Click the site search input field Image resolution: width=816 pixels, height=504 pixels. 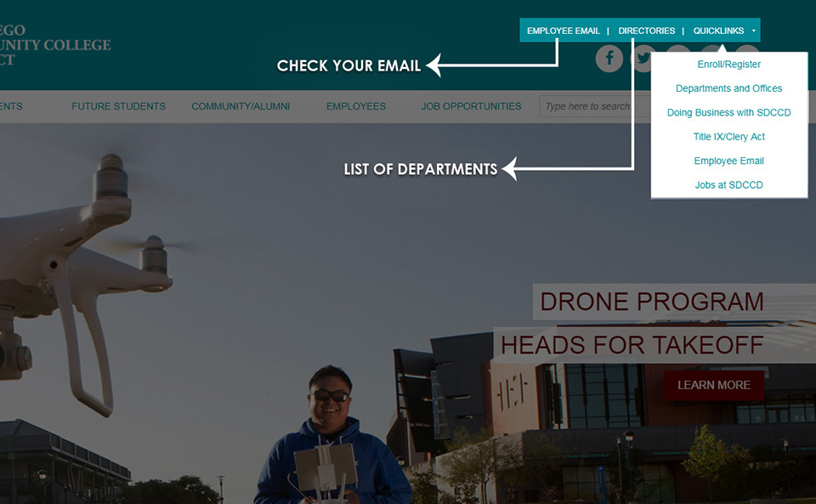(591, 106)
